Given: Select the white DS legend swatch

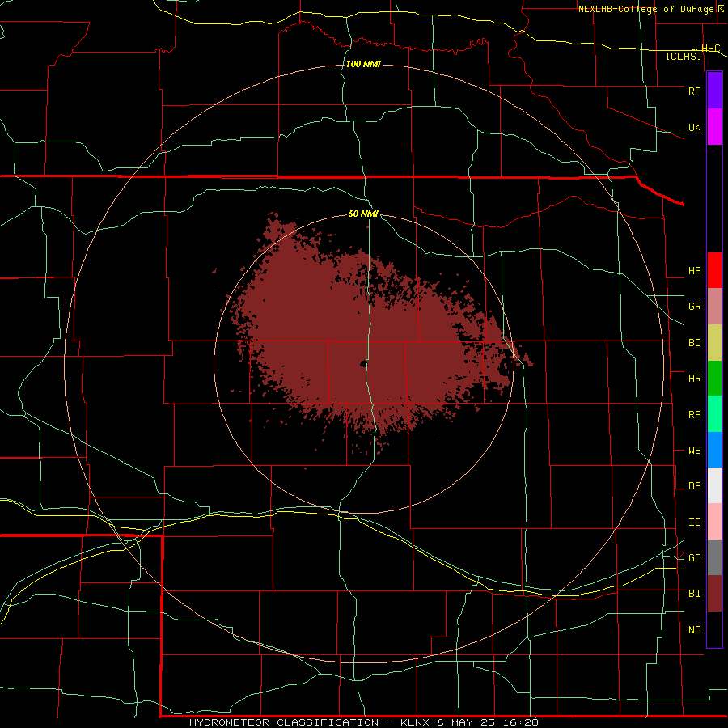Looking at the screenshot, I should pos(714,485).
